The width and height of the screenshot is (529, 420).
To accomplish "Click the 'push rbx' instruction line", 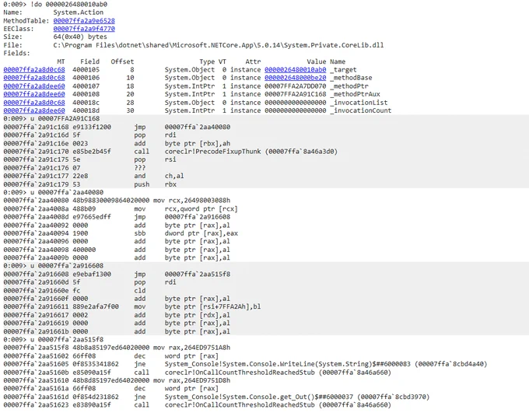I will [x=155, y=184].
